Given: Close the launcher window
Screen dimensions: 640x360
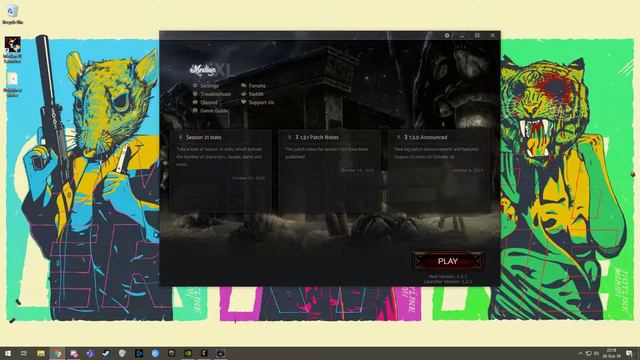Looking at the screenshot, I should click(493, 36).
